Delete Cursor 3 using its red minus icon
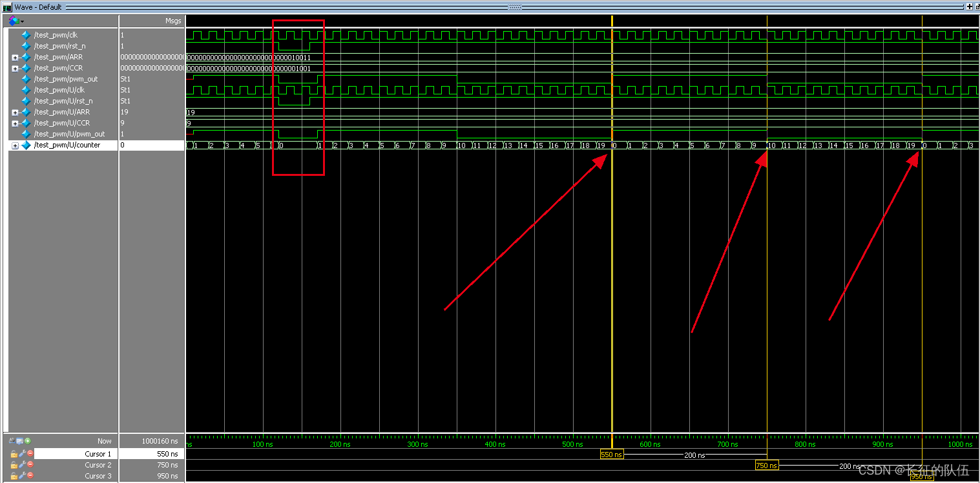 pyautogui.click(x=30, y=476)
